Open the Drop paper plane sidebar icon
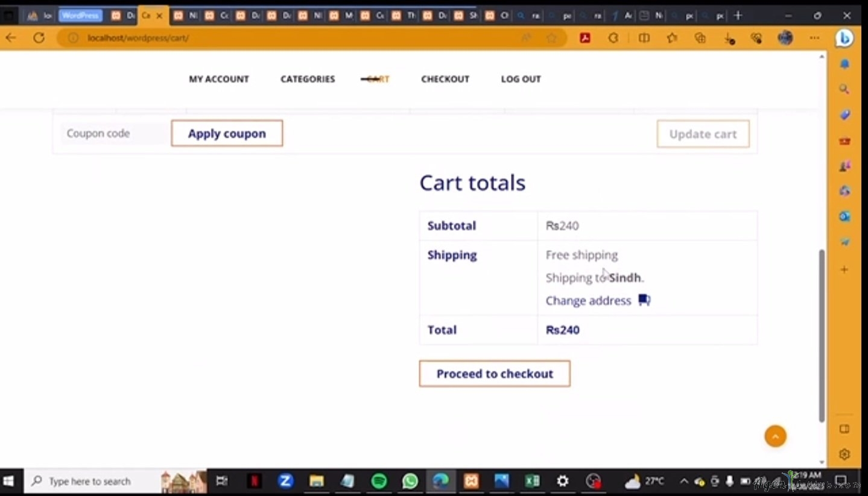The height and width of the screenshot is (496, 868). [x=844, y=242]
